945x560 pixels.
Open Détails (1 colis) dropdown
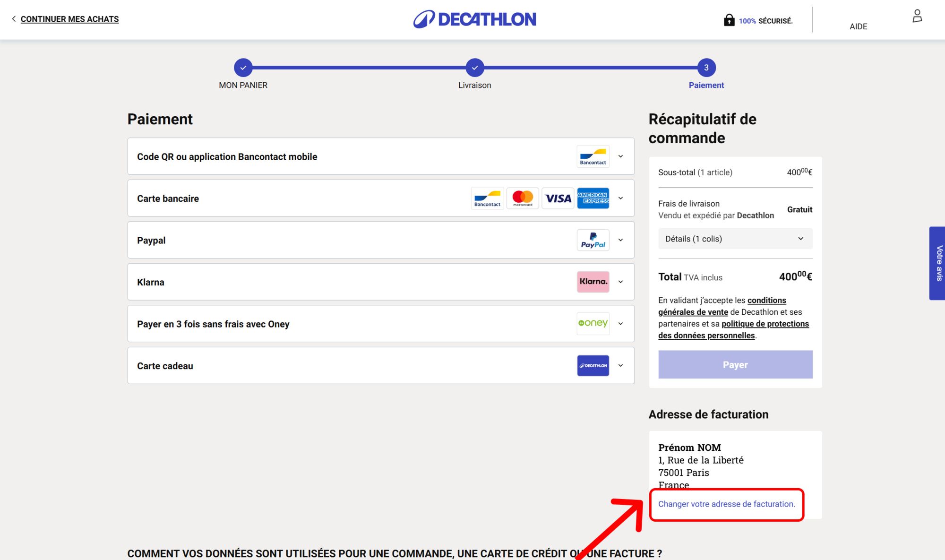(735, 239)
